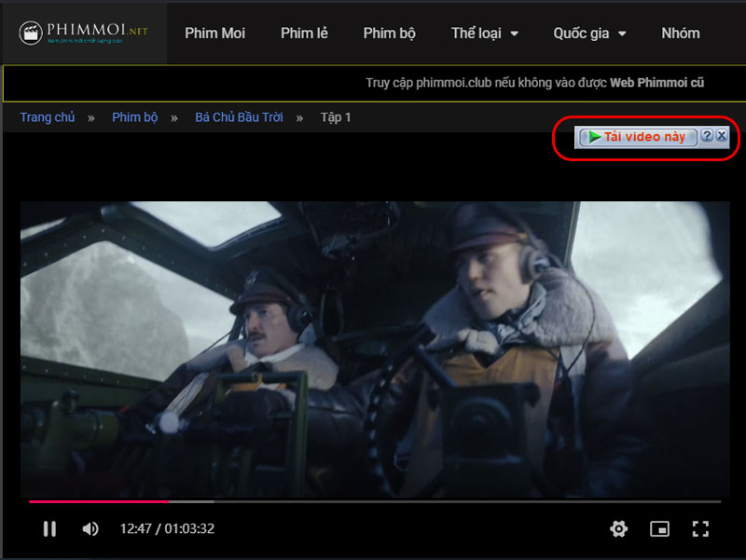The image size is (746, 560).
Task: Click the PhimMoi.net logo
Action: click(84, 34)
